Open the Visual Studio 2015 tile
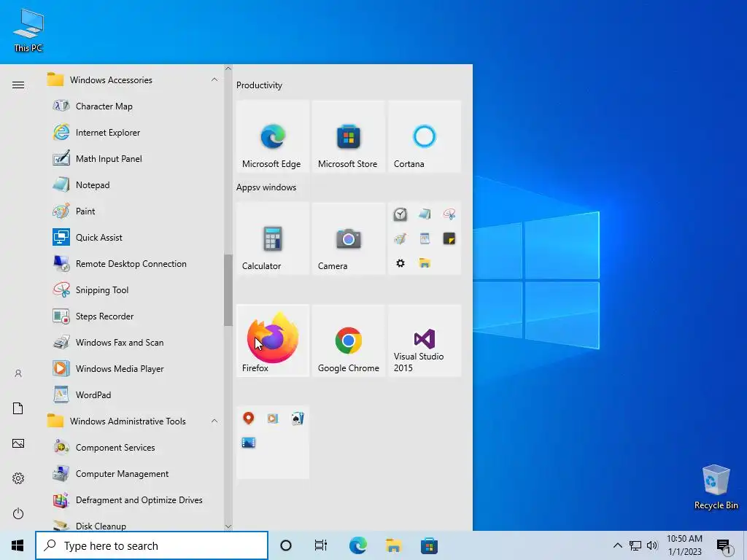 [x=425, y=341]
